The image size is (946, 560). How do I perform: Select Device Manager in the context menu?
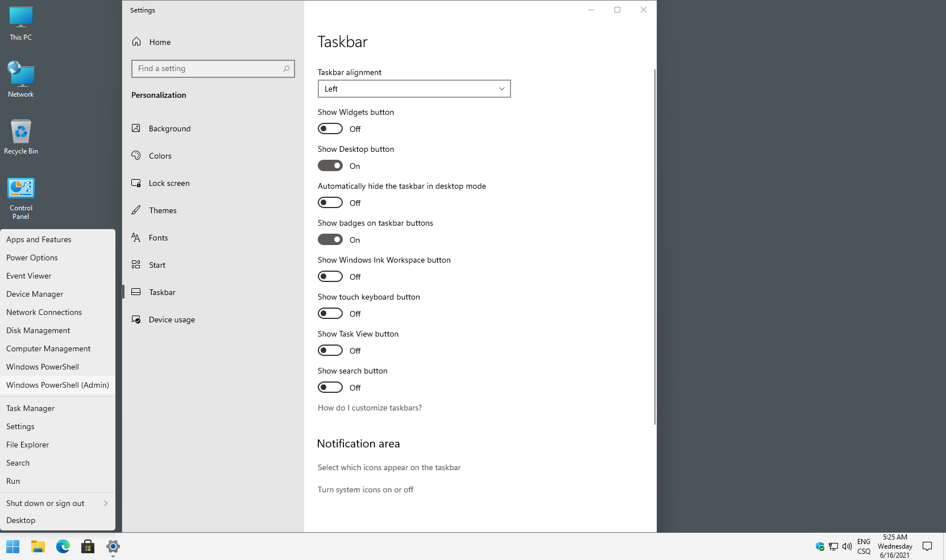[x=35, y=294]
